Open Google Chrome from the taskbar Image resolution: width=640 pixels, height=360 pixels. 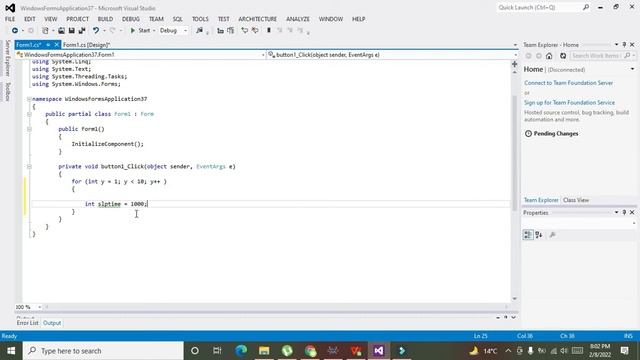310,351
